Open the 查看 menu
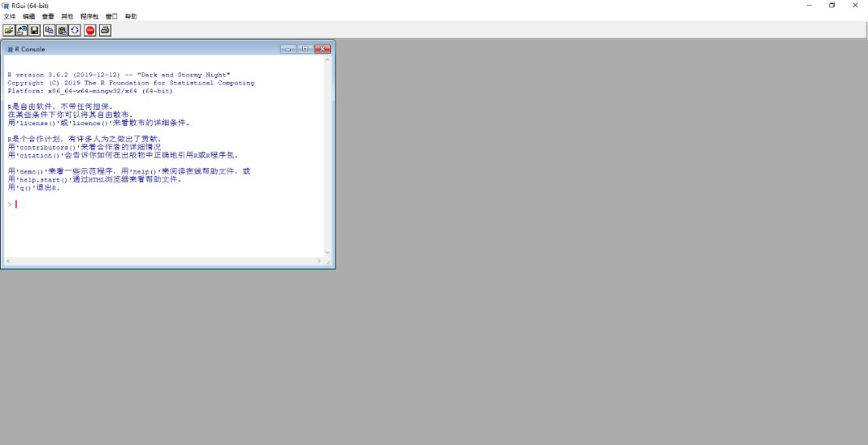This screenshot has width=868, height=445. pyautogui.click(x=48, y=16)
